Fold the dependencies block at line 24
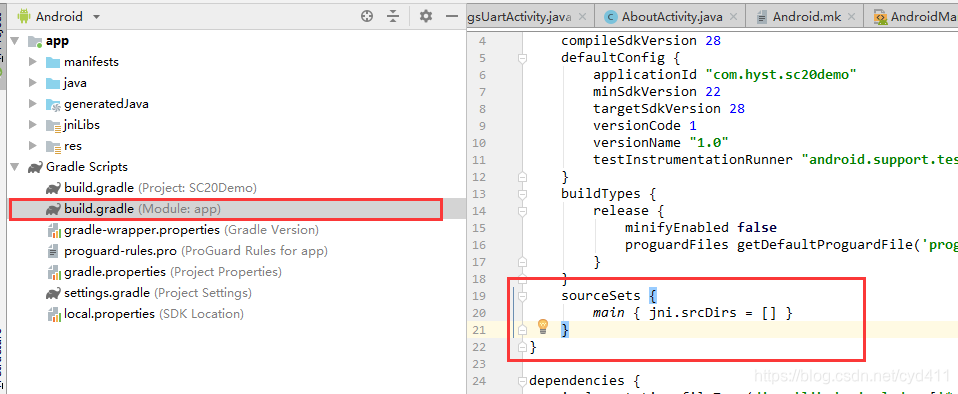Viewport: 958px width, 394px height. click(522, 382)
